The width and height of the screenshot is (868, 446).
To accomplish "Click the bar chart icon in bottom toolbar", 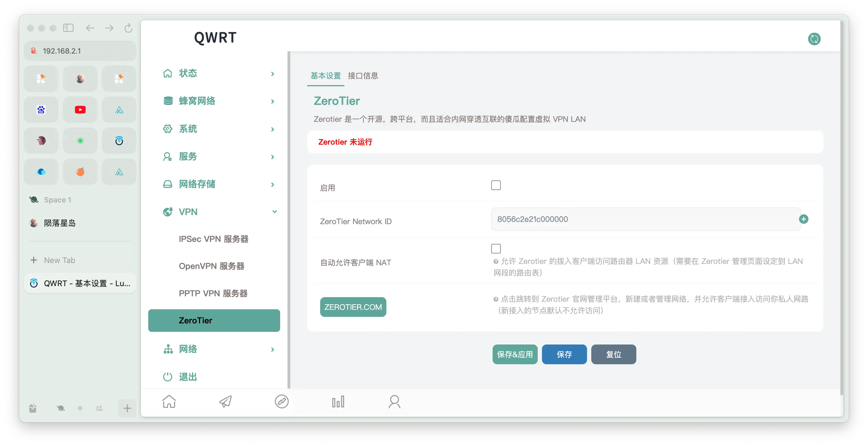I will point(338,401).
